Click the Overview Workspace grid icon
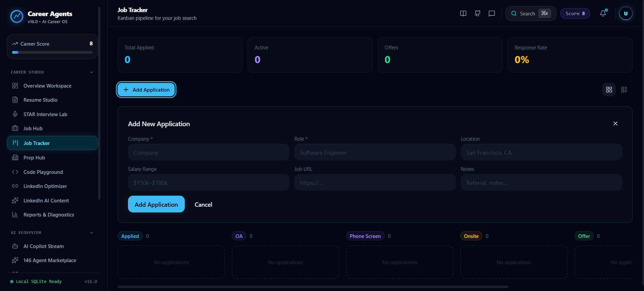Viewport: 644px width, 291px height. 15,86
